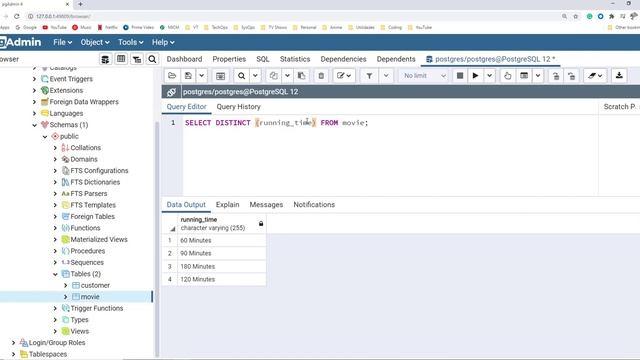Click the Paste icon in query toolbar

302,76
